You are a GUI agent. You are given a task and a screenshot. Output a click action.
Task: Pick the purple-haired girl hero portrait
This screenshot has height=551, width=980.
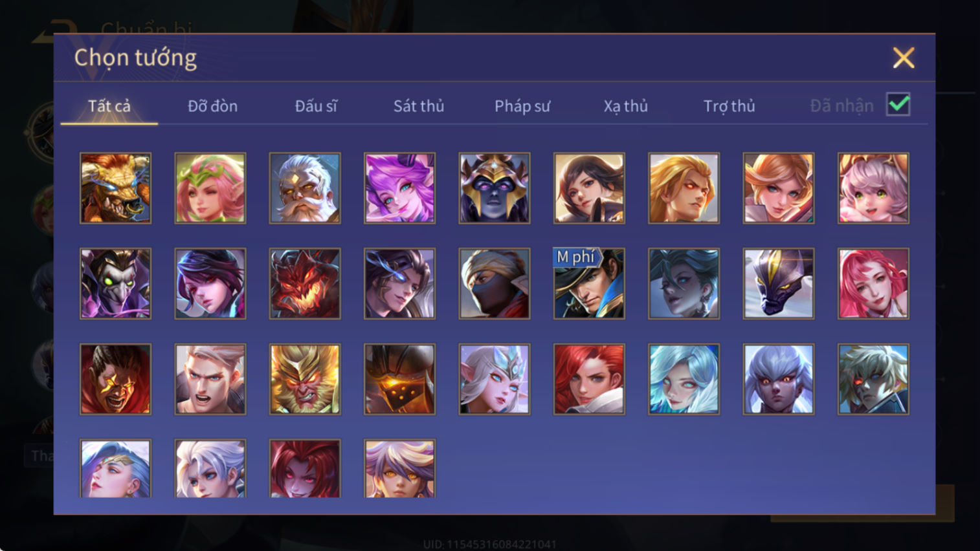399,188
